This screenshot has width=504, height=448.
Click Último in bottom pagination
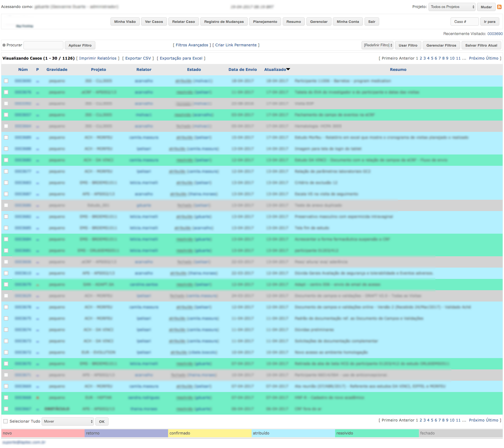pyautogui.click(x=492, y=420)
